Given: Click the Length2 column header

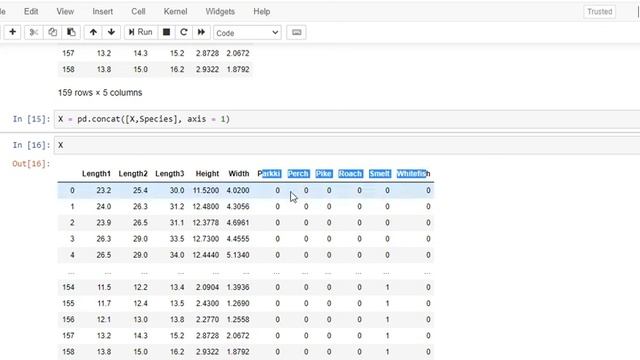Looking at the screenshot, I should tap(133, 173).
